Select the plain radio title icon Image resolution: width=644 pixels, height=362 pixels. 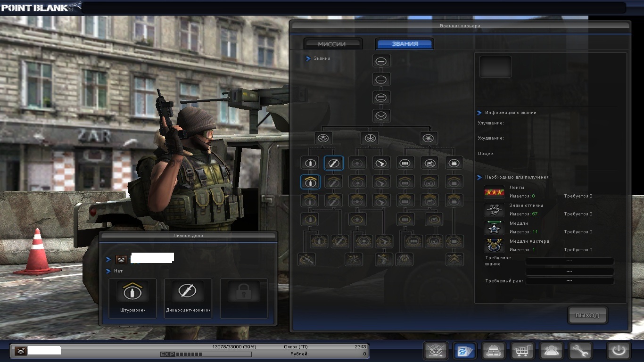click(430, 163)
